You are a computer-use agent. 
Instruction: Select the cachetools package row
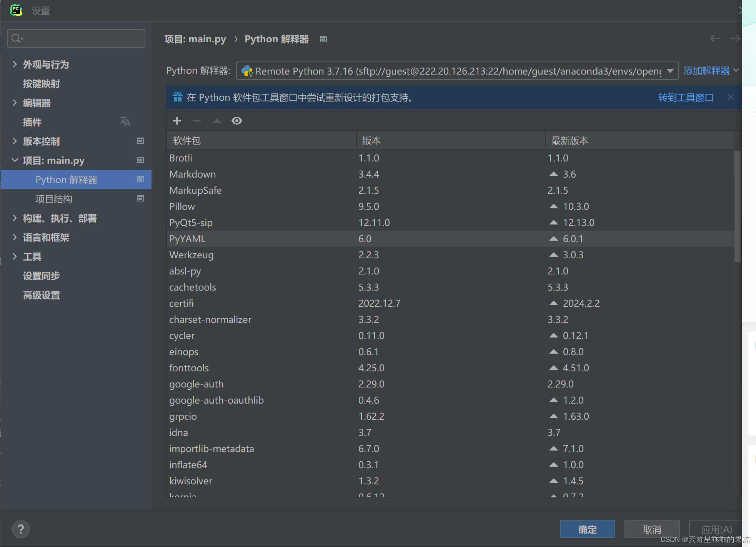[x=450, y=287]
